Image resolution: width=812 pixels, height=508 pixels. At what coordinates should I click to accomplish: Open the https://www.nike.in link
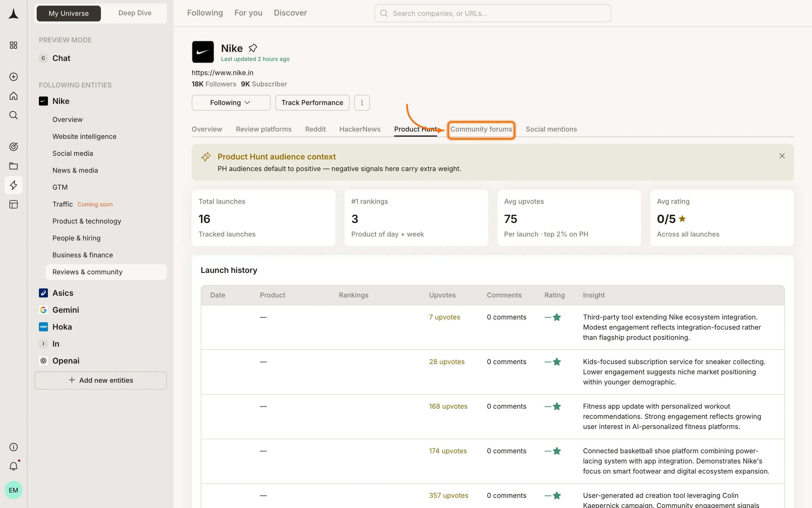[222, 73]
